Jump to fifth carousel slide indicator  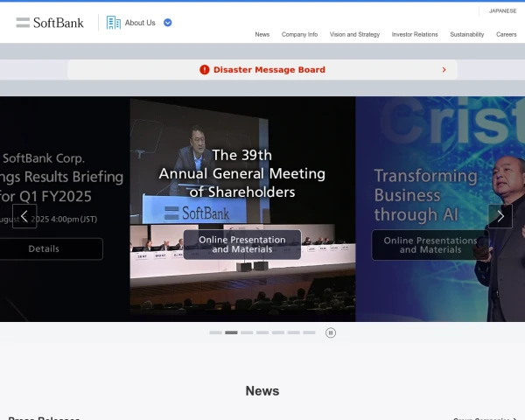coord(278,332)
